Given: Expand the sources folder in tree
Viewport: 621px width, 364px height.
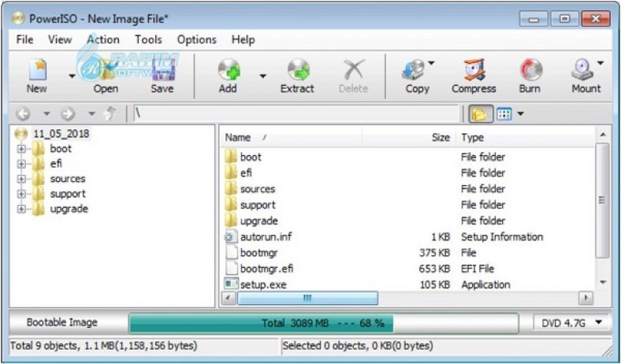Looking at the screenshot, I should tap(21, 179).
